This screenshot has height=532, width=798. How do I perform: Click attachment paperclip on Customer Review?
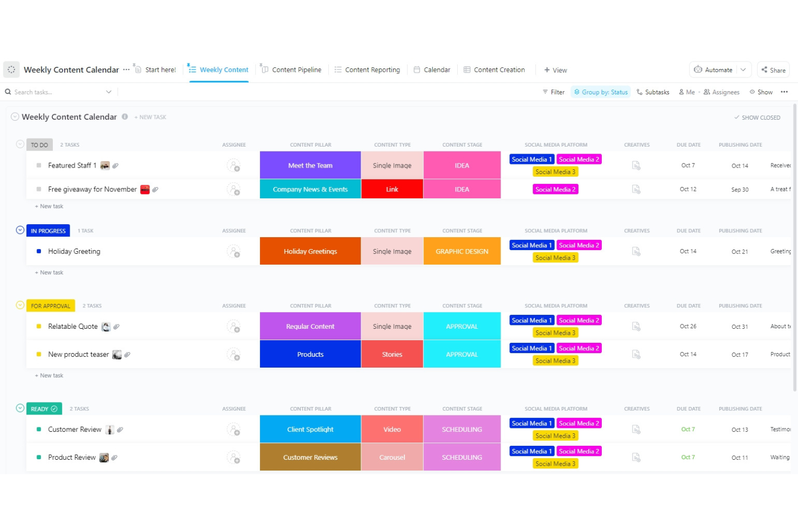120,430
